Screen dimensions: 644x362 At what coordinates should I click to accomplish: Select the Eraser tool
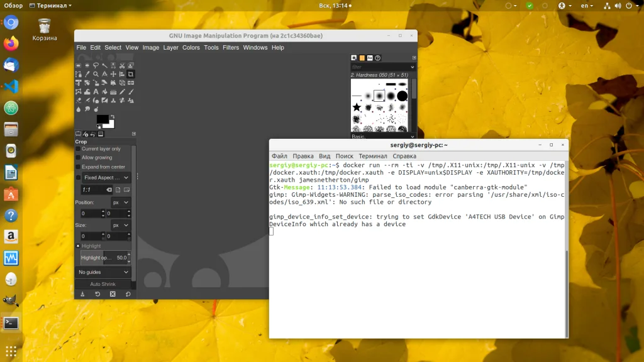[x=79, y=101]
